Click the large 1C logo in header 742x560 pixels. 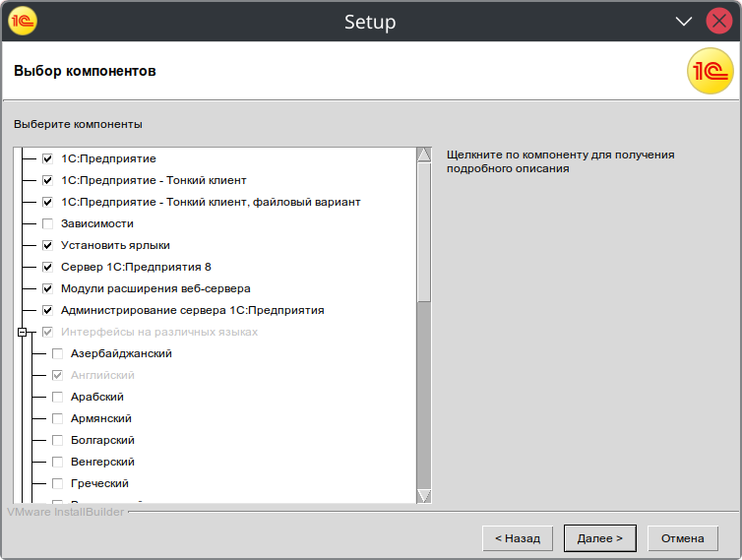710,71
